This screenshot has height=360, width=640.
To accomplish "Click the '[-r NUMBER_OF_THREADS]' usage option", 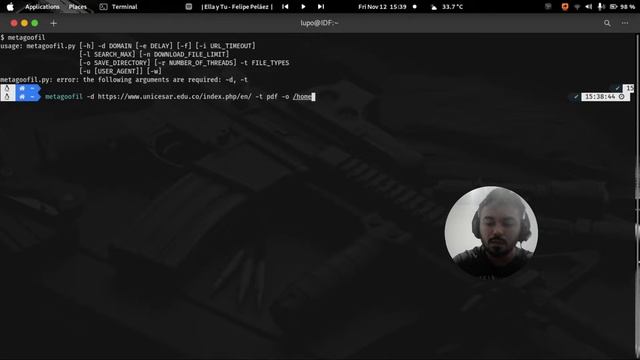I will pos(196,63).
